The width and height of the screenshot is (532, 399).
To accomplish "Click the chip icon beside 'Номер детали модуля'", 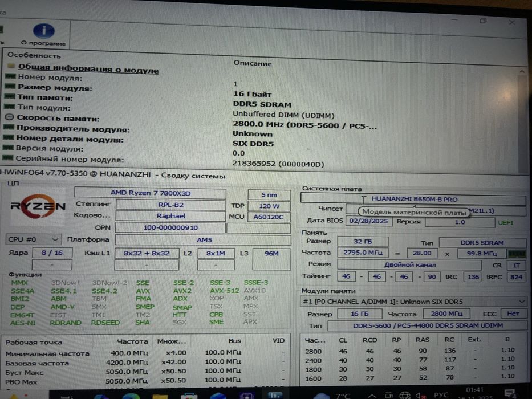I will (8, 137).
